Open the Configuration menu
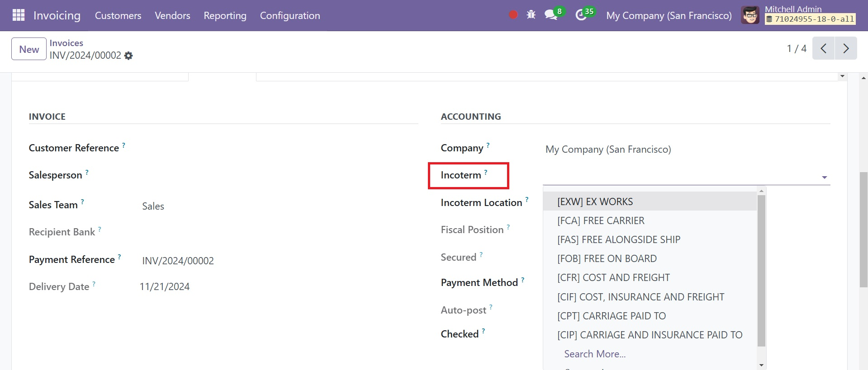Screen dimensions: 868x370 290,15
